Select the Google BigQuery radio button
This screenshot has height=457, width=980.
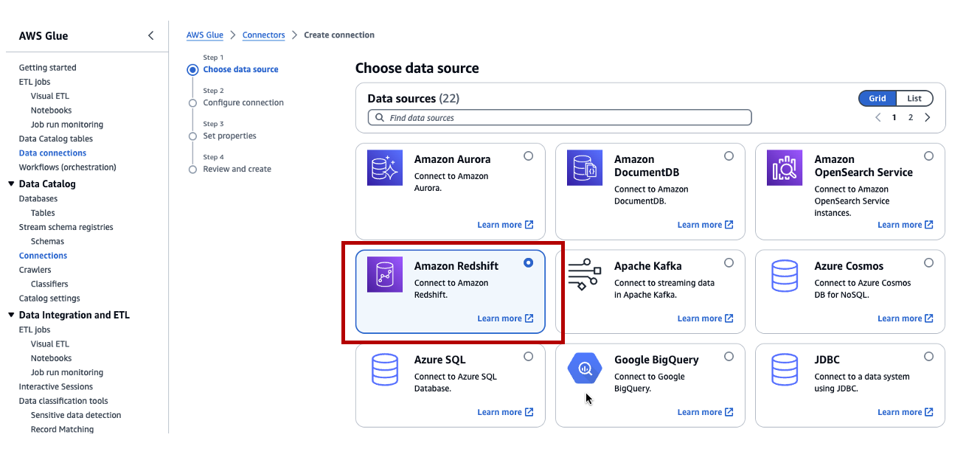tap(729, 357)
